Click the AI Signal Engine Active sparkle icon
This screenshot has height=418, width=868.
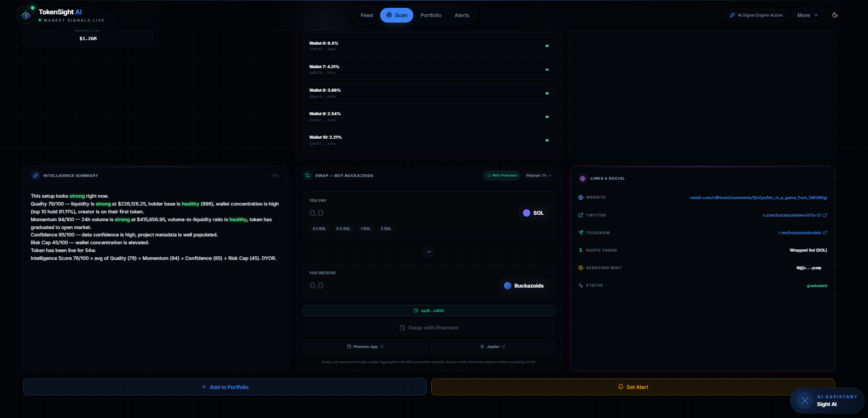coord(732,15)
